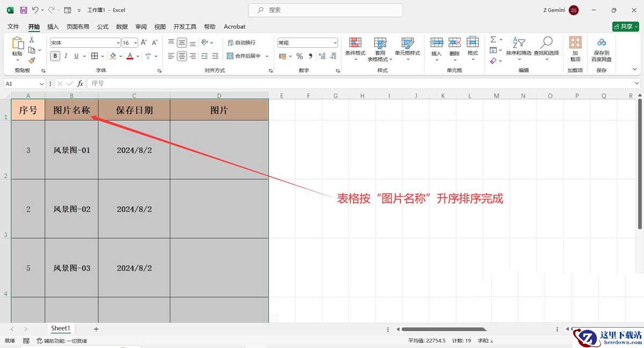Switch to the 页面布局 tab
Viewport: 644px width, 348px height.
(78, 26)
